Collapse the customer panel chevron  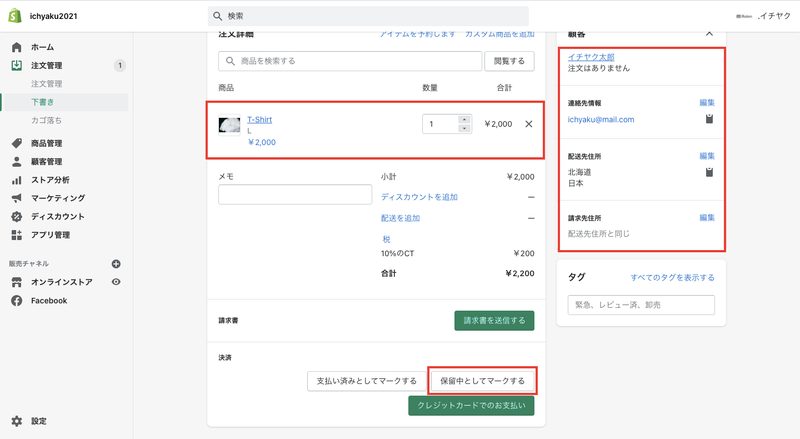point(709,34)
